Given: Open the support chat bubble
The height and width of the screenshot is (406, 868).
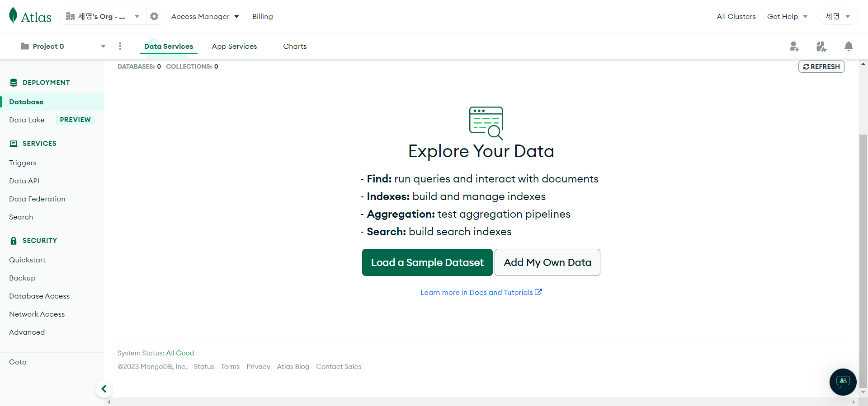Looking at the screenshot, I should [x=843, y=382].
